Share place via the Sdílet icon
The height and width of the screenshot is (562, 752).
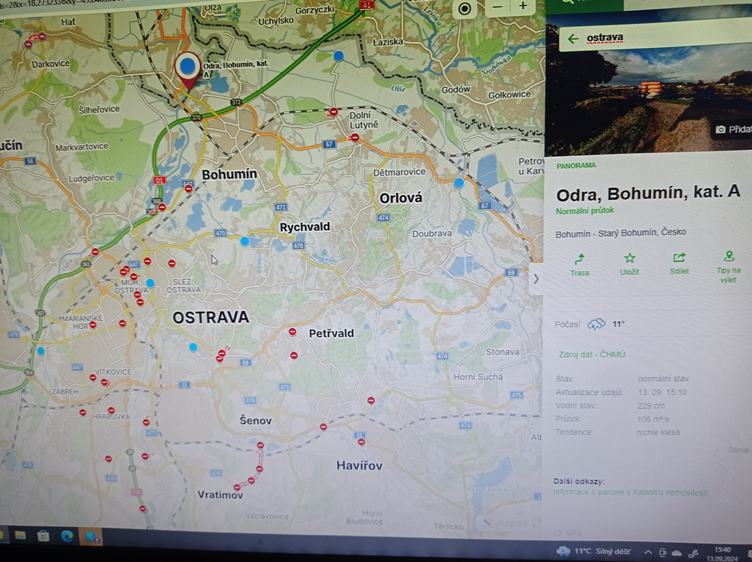679,263
